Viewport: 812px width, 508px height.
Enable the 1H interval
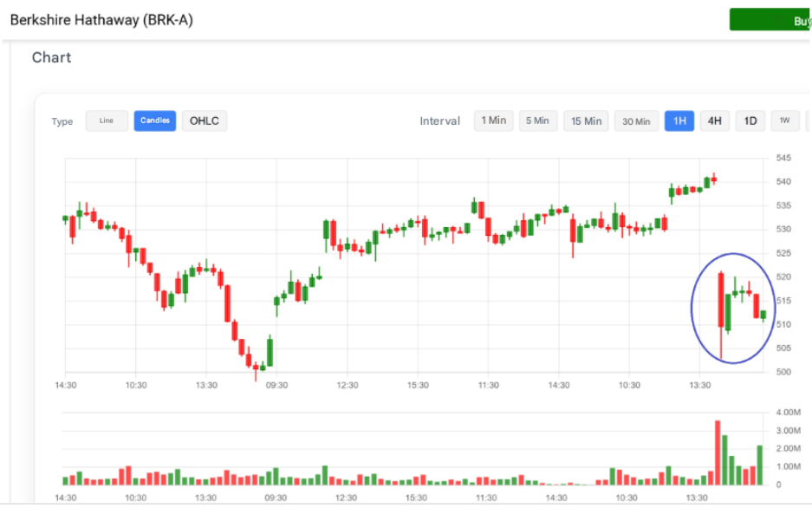(679, 120)
